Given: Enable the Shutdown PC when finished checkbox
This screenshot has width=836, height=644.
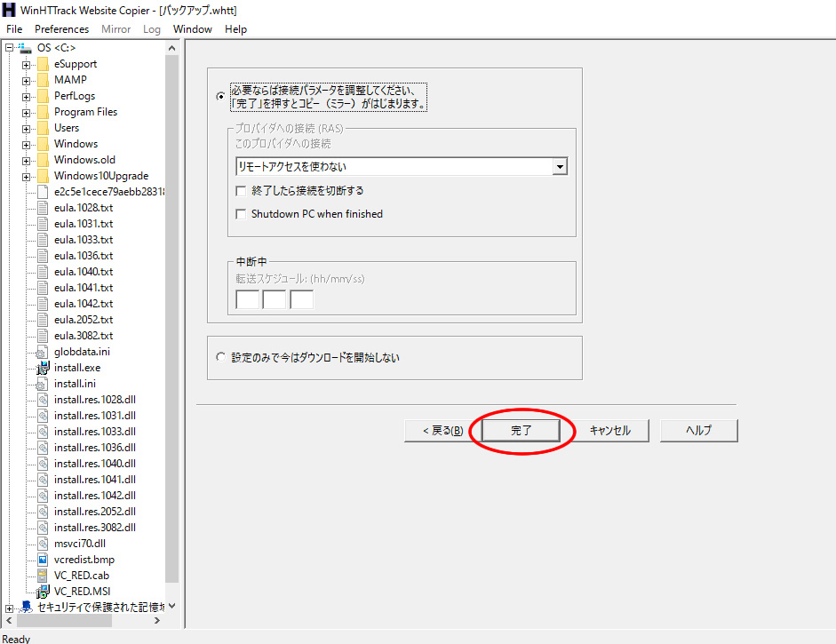Looking at the screenshot, I should click(x=241, y=214).
